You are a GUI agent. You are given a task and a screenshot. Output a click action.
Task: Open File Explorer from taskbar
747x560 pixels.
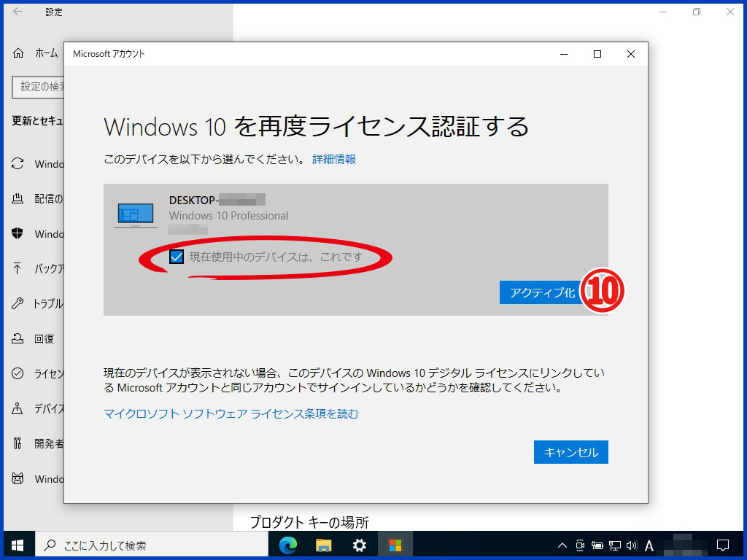323,545
